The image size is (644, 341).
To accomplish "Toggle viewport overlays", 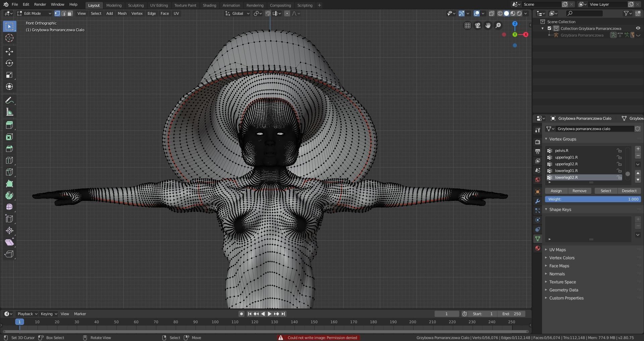I will [477, 13].
